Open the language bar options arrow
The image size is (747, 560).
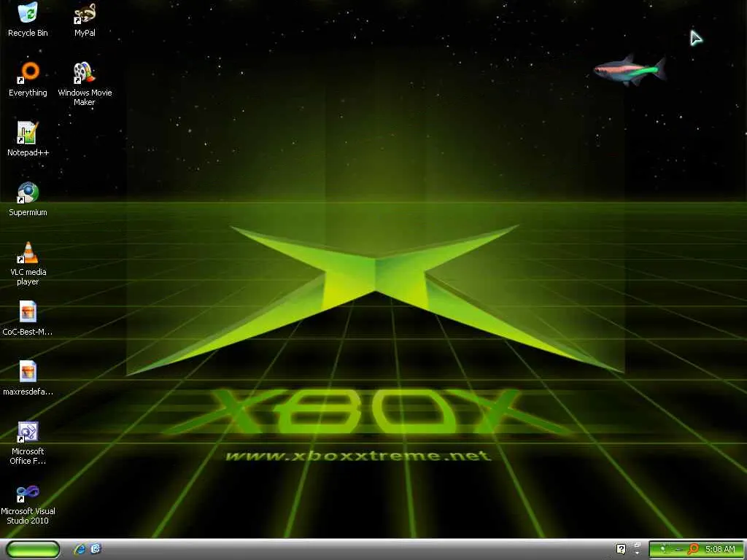click(638, 553)
